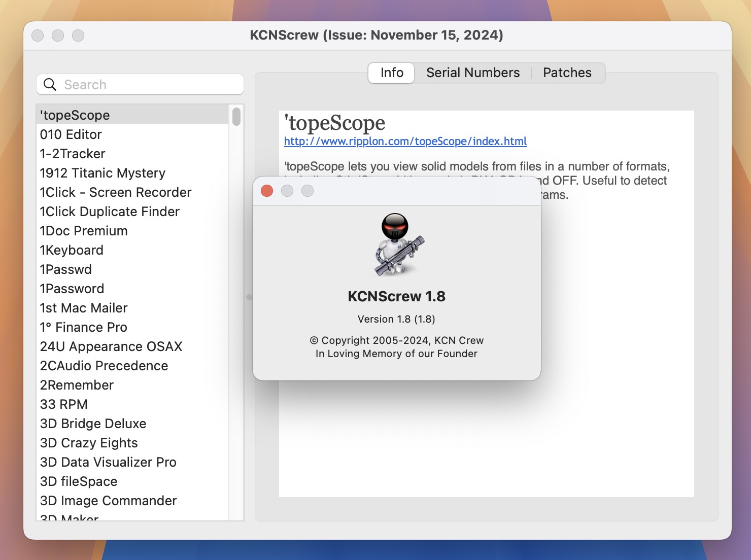Click the 'topeScope heading in the Info pane
The width and height of the screenshot is (751, 560).
(x=334, y=123)
